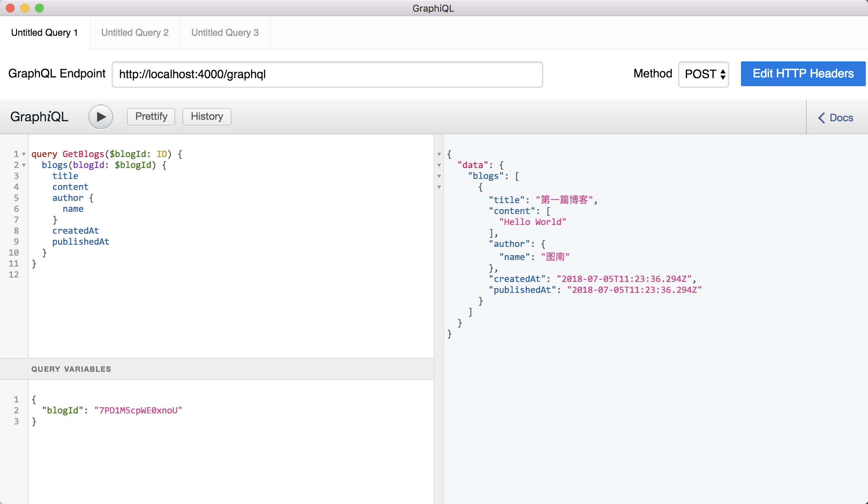Click 'author' field on line 5

68,198
